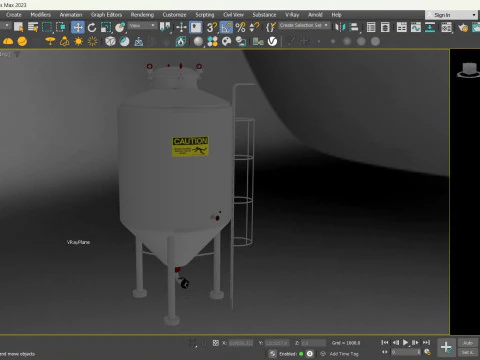This screenshot has height=360, width=480.
Task: Click the V-Ray ambient light icon
Action: 92,41
